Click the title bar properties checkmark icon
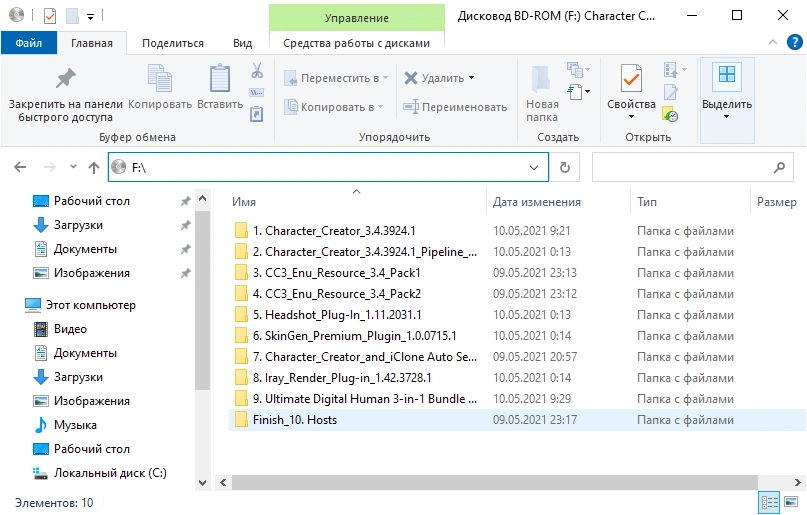The height and width of the screenshot is (515, 807). 50,16
